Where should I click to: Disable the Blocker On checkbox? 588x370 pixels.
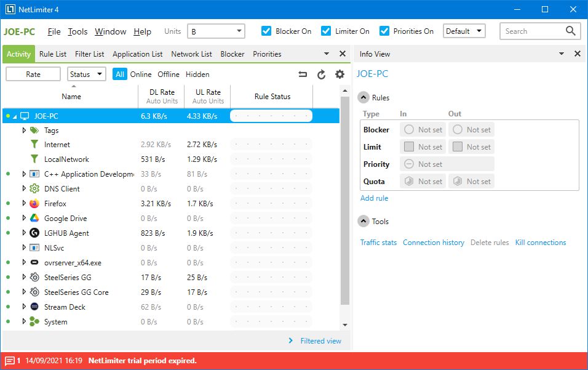(266, 31)
